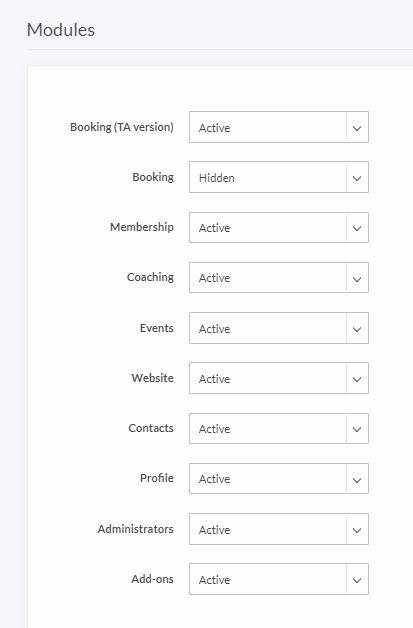
Task: Click the chevron arrow for Add-ons
Action: [x=357, y=580]
